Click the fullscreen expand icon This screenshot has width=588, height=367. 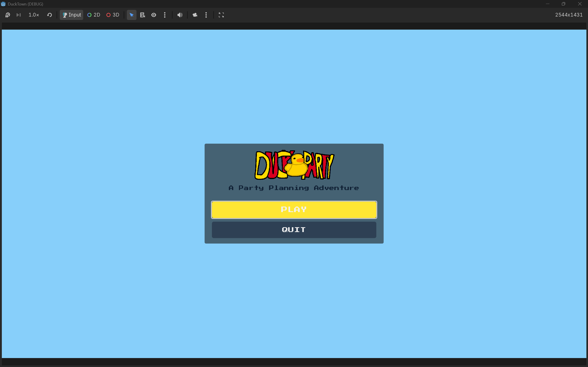click(x=221, y=15)
